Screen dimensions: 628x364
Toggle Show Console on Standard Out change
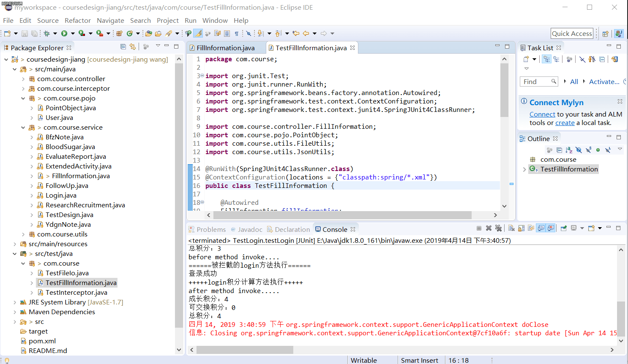point(541,228)
